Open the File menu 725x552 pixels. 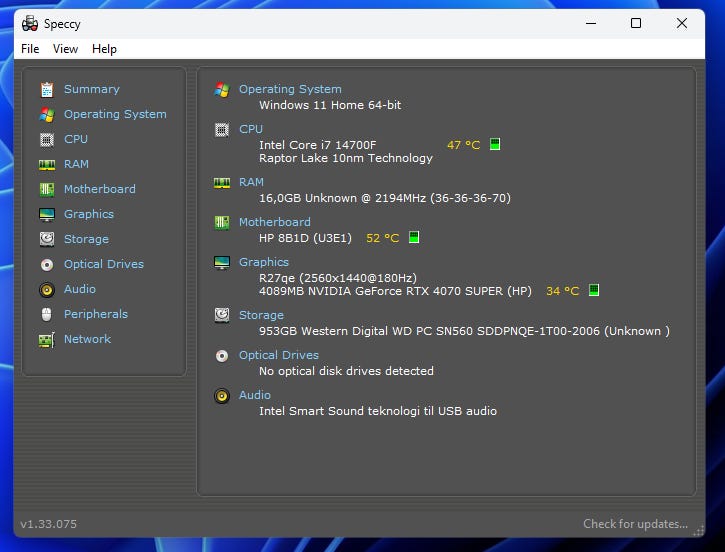(30, 49)
